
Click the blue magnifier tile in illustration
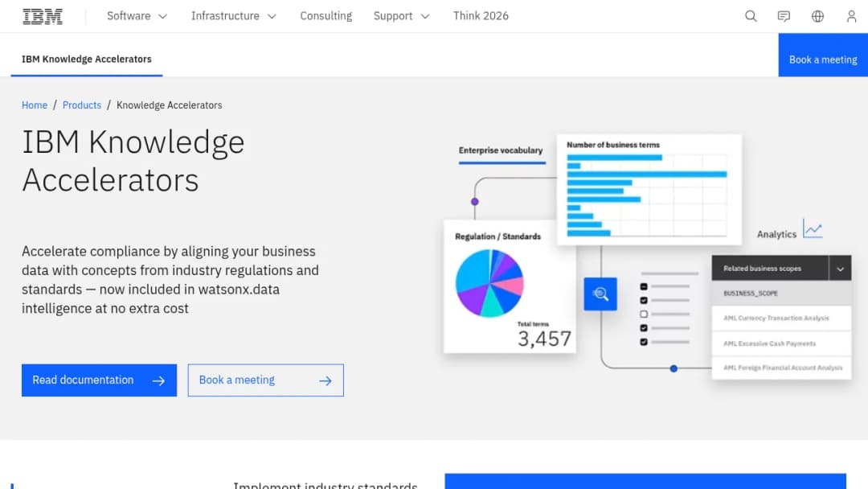[600, 294]
